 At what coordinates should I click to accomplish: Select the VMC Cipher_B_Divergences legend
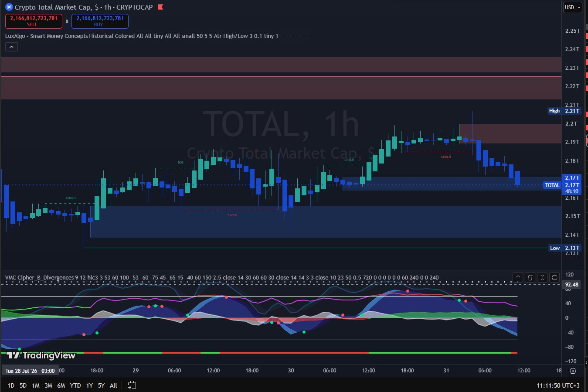click(x=222, y=278)
